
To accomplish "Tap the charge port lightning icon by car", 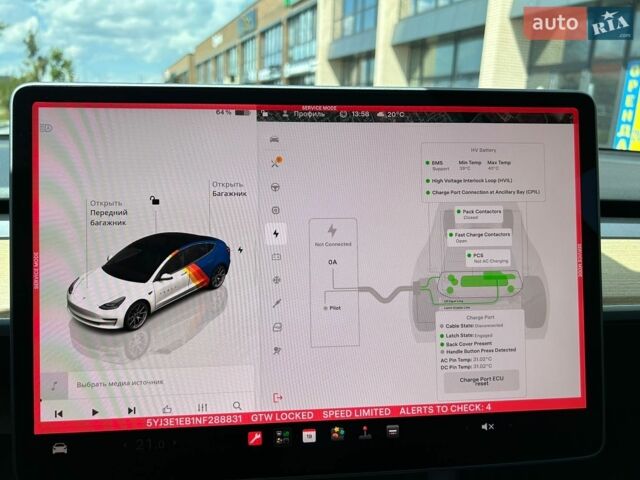I will pyautogui.click(x=240, y=249).
